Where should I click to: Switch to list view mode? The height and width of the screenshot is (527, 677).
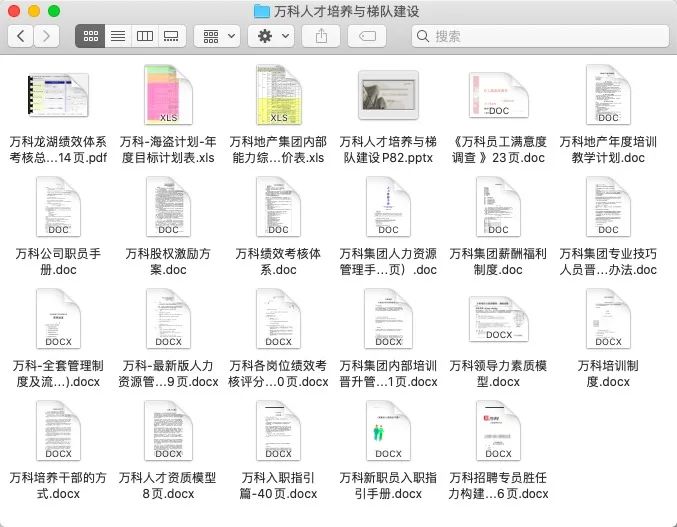coord(118,36)
